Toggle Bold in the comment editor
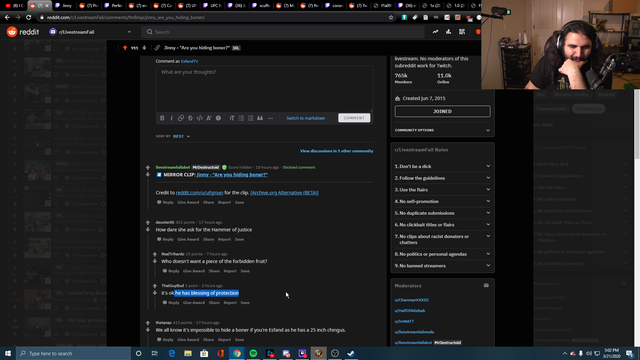Image resolution: width=640 pixels, height=360 pixels. tap(162, 118)
